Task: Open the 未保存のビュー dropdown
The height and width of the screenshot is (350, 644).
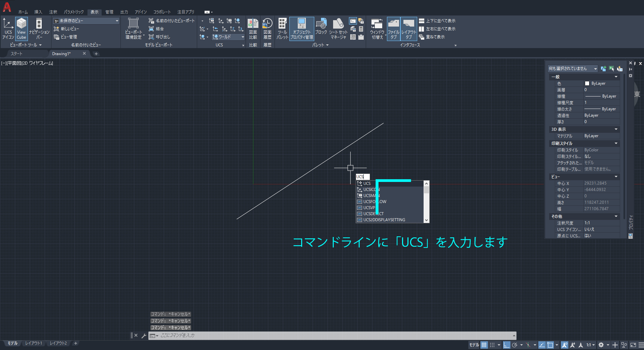Action: 117,21
